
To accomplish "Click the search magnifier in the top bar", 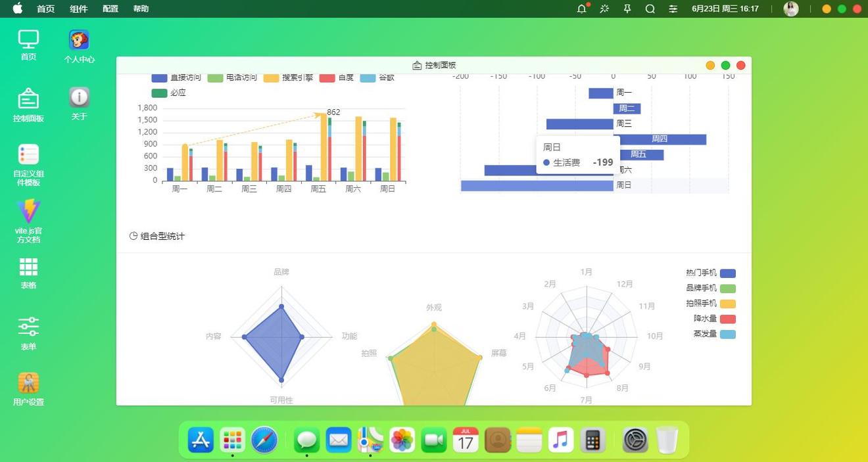I will click(x=650, y=9).
